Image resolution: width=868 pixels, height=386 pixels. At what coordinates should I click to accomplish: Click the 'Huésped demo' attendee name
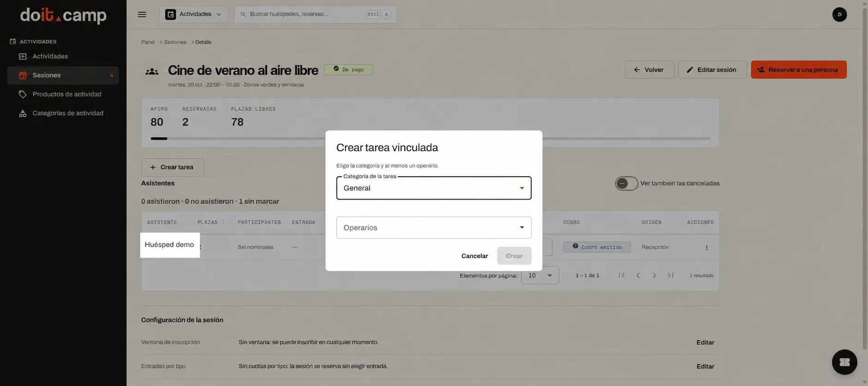pos(169,245)
